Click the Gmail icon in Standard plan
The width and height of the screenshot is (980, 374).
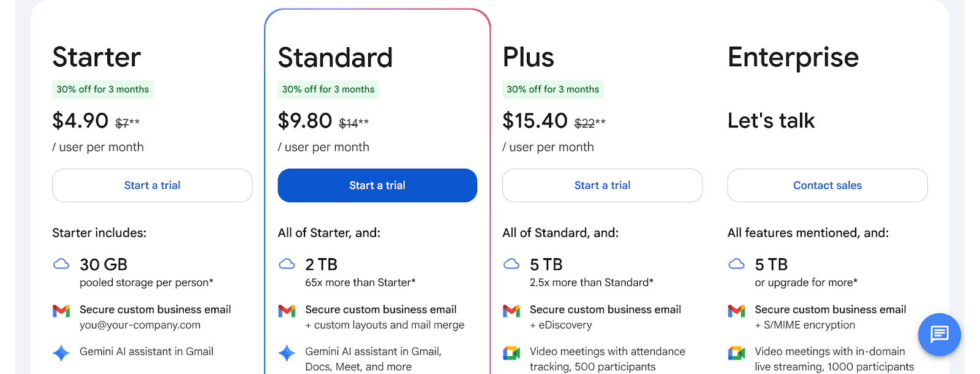coord(287,311)
